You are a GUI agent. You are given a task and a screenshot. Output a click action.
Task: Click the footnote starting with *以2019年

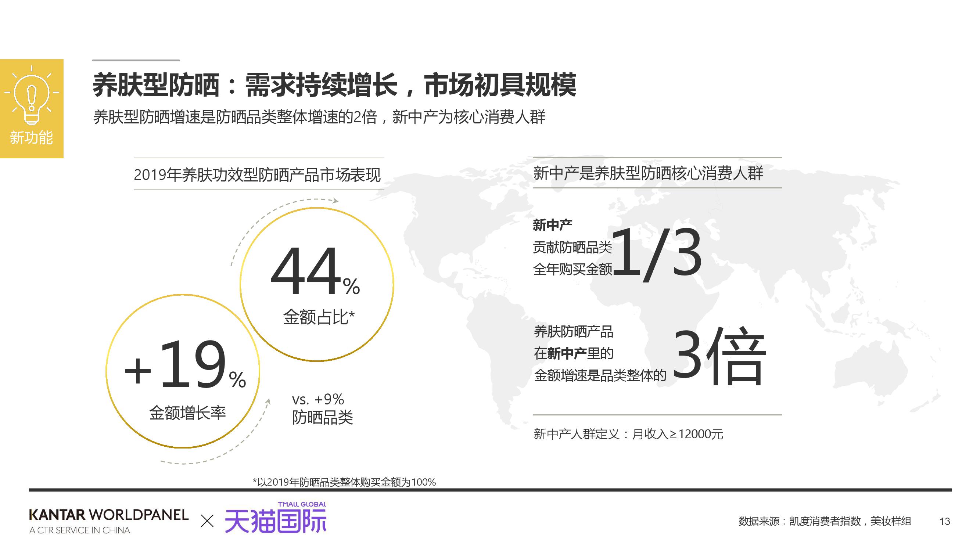coord(344,482)
